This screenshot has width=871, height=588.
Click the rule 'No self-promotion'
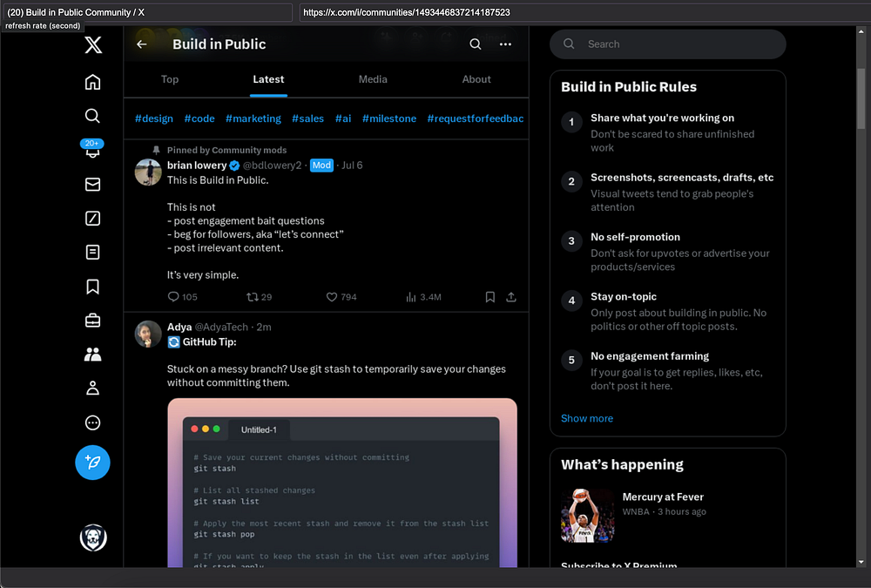pos(636,237)
